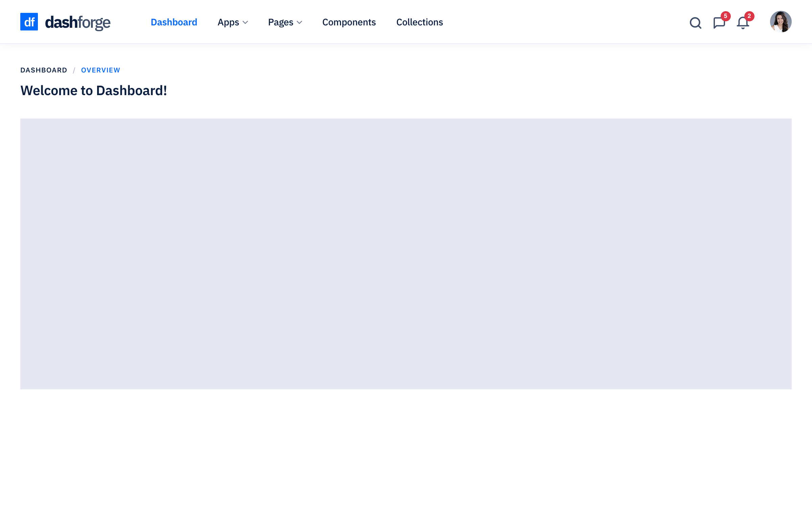Click the red badge showing 2
The width and height of the screenshot is (812, 520).
coord(749,16)
